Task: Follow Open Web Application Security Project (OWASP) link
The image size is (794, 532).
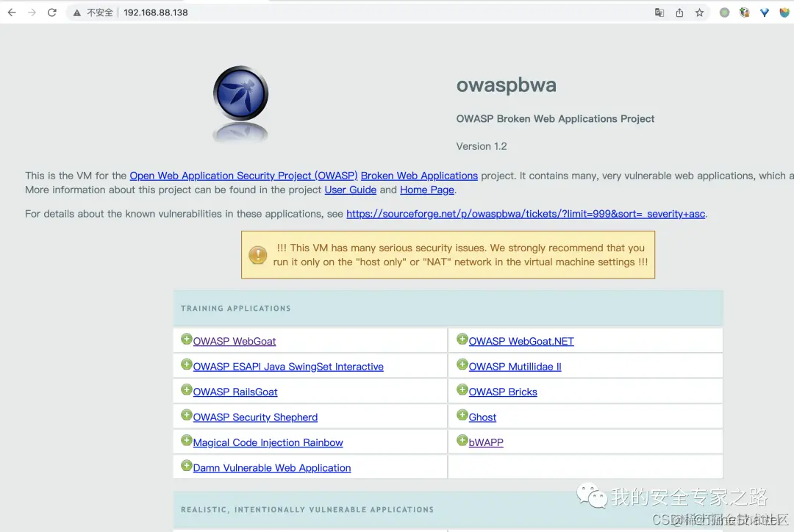Action: click(243, 176)
